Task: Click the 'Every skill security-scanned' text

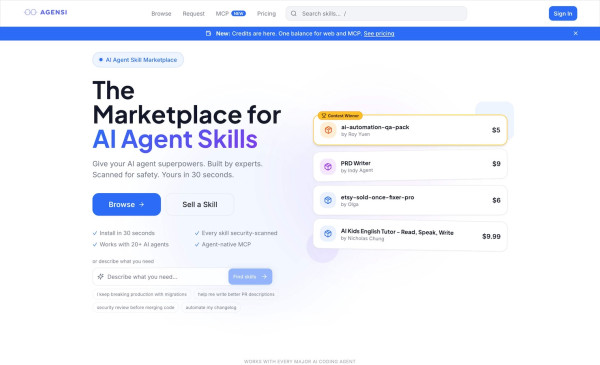Action: click(x=239, y=233)
